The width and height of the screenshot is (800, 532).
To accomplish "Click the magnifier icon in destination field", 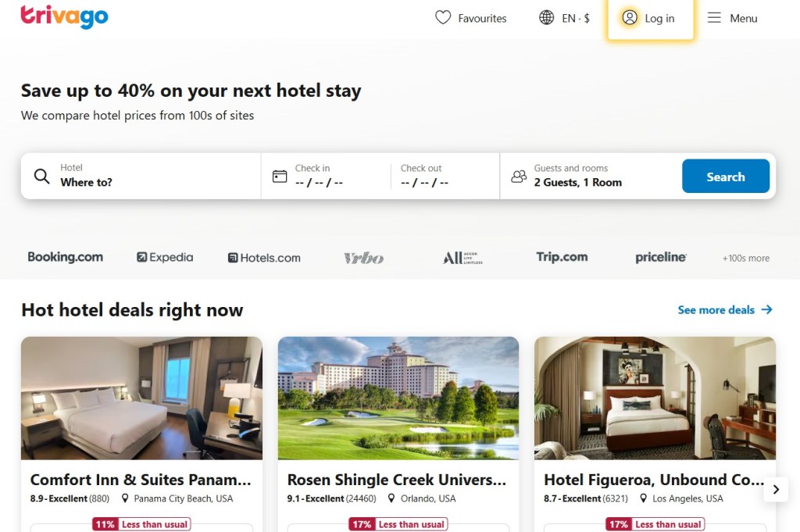I will tap(42, 177).
